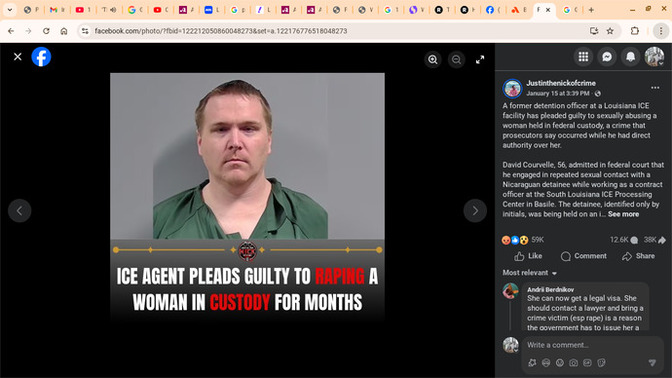This screenshot has width=672, height=378.
Task: View who reacted to the post
Action: click(515, 240)
